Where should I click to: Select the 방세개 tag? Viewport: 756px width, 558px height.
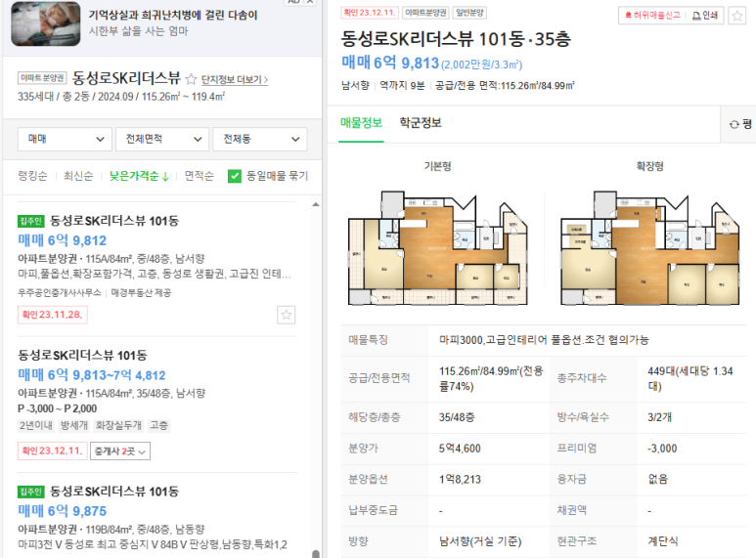click(74, 425)
